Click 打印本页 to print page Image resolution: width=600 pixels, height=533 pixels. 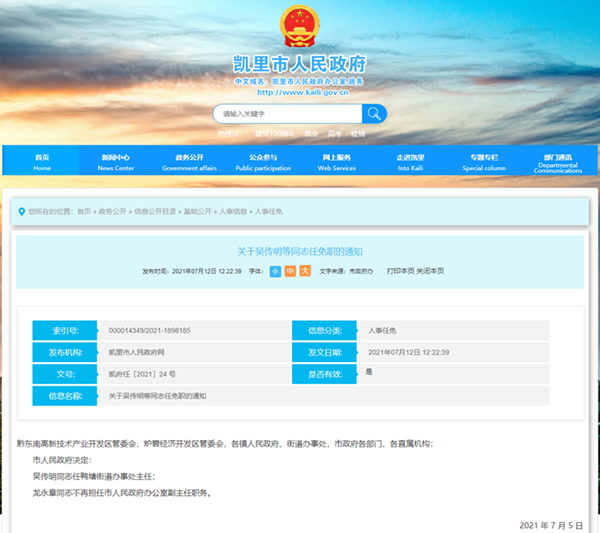pyautogui.click(x=400, y=271)
